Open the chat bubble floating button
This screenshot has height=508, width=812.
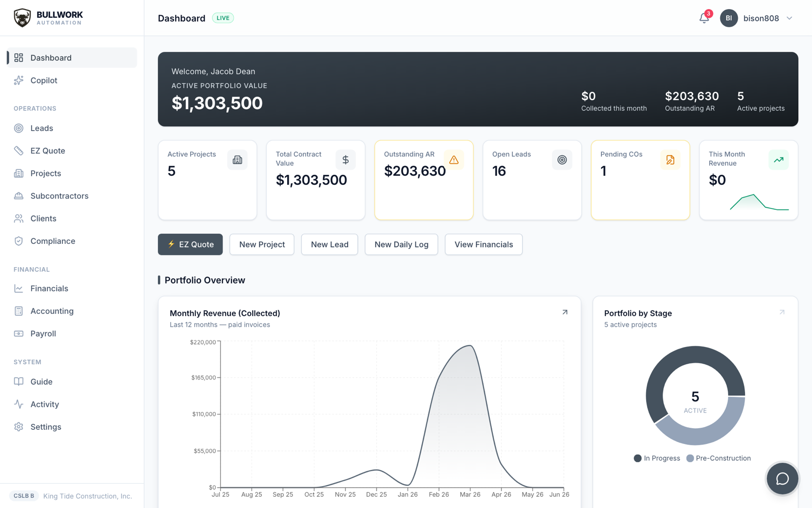782,479
